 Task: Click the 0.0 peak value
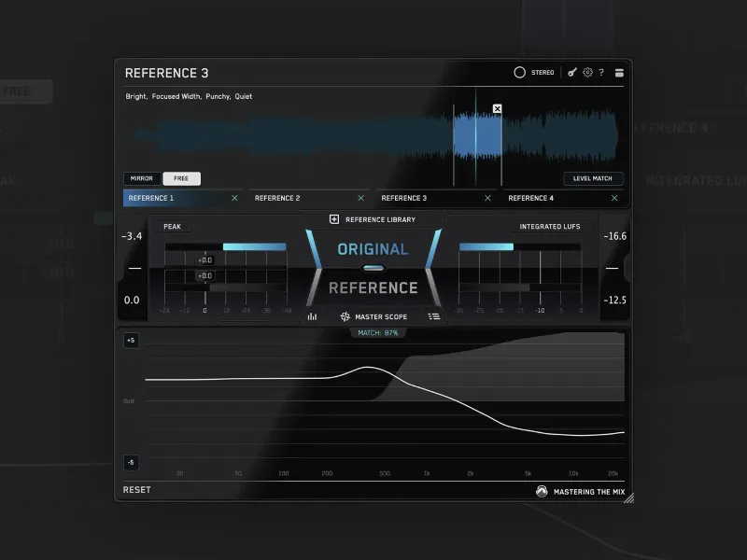(x=132, y=301)
